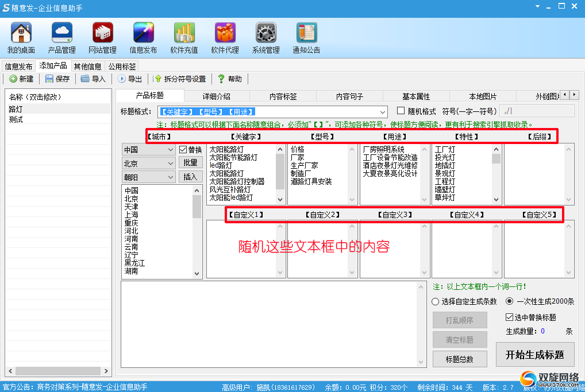
Task: Open 帮助 question mark toolbar button
Action: point(230,79)
